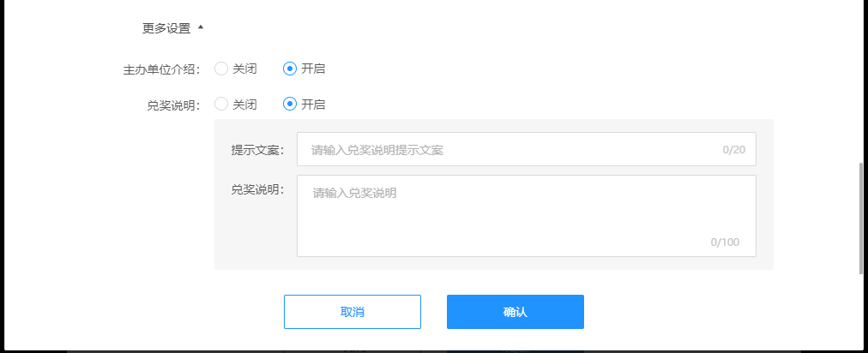Click the 提示文案 field label

tap(258, 150)
